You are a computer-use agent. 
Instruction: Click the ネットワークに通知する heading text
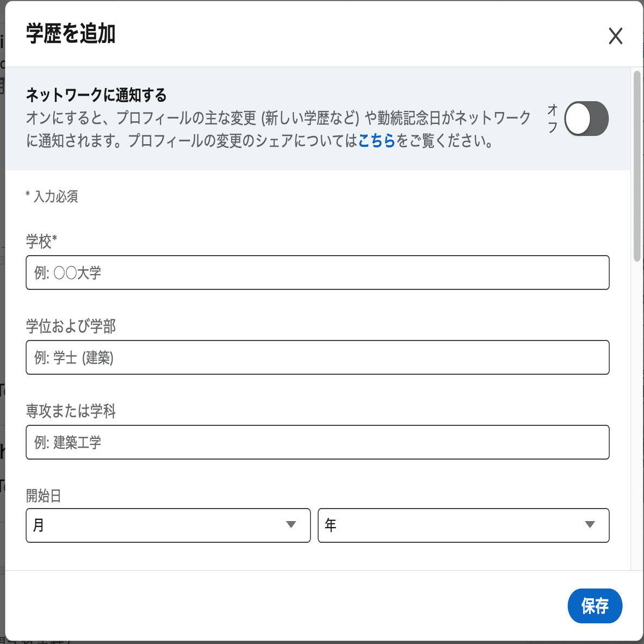(96, 95)
